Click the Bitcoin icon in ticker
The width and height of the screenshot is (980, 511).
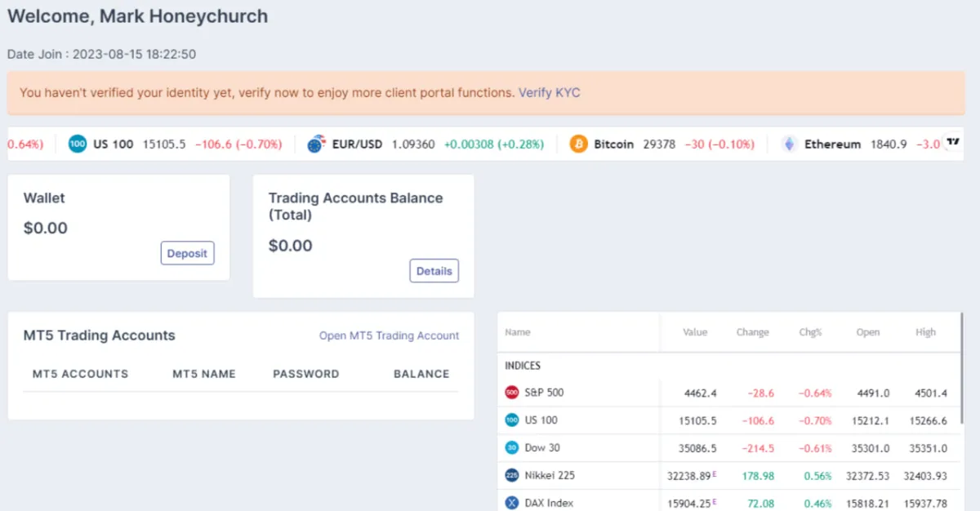579,144
